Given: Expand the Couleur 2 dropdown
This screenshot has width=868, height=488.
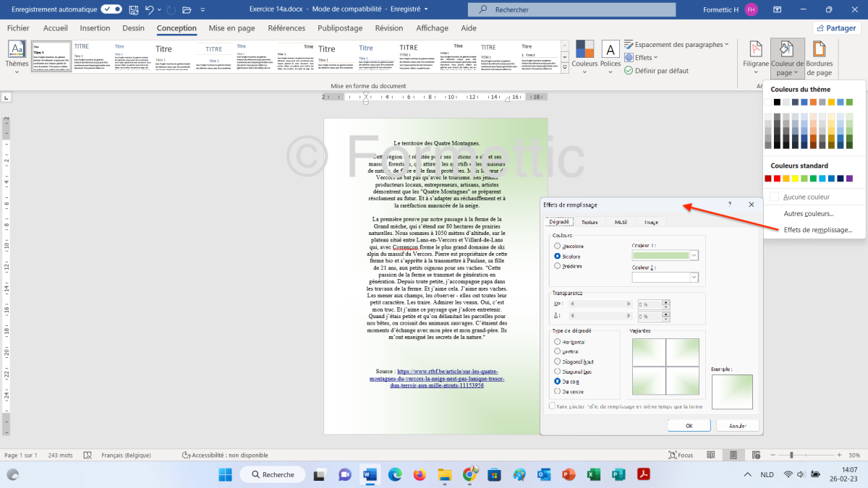Looking at the screenshot, I should [x=694, y=277].
